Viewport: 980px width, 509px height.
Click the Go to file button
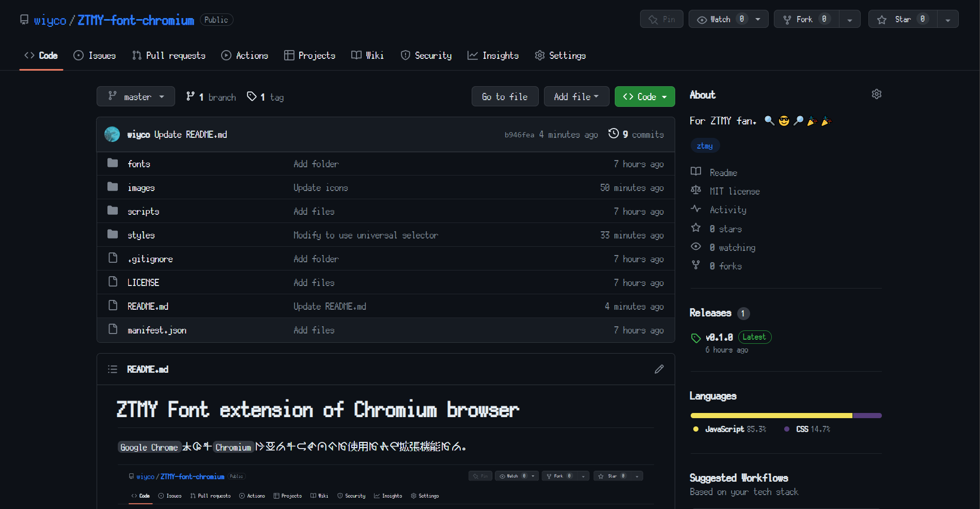pyautogui.click(x=505, y=97)
